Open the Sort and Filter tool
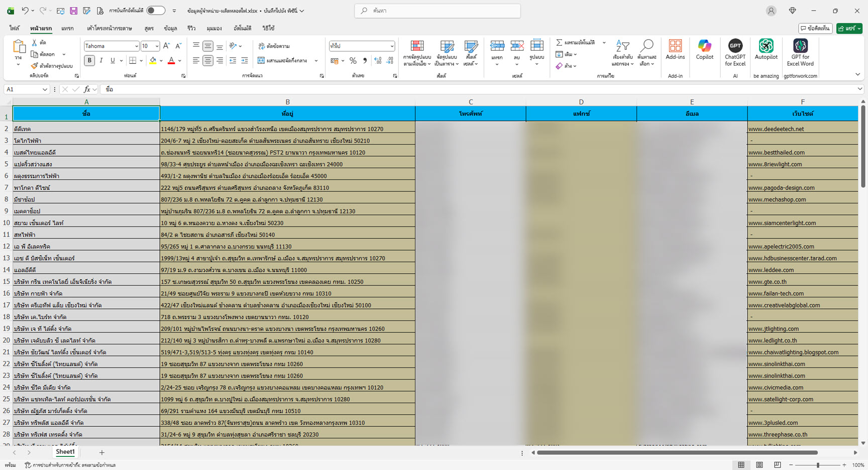Image resolution: width=868 pixels, height=470 pixels. coord(622,52)
